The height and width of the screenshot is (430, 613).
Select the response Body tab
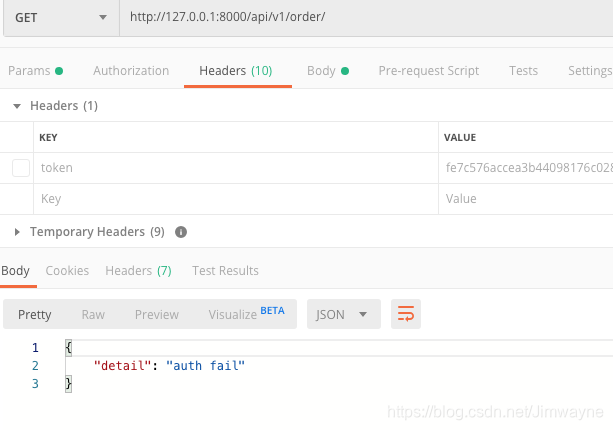click(16, 271)
